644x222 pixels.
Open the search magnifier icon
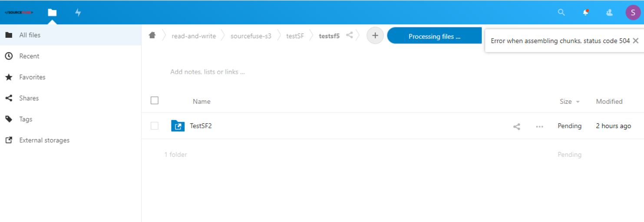coord(561,13)
